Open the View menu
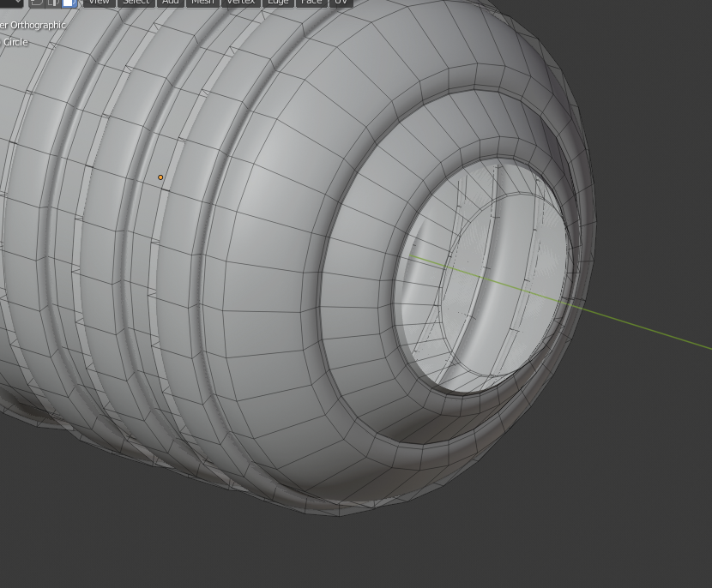712x588 pixels. (x=99, y=3)
